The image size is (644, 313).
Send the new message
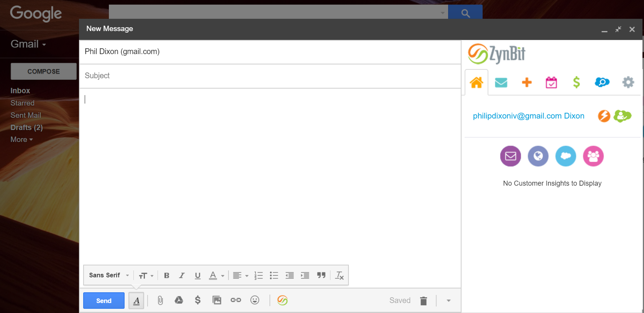point(104,301)
